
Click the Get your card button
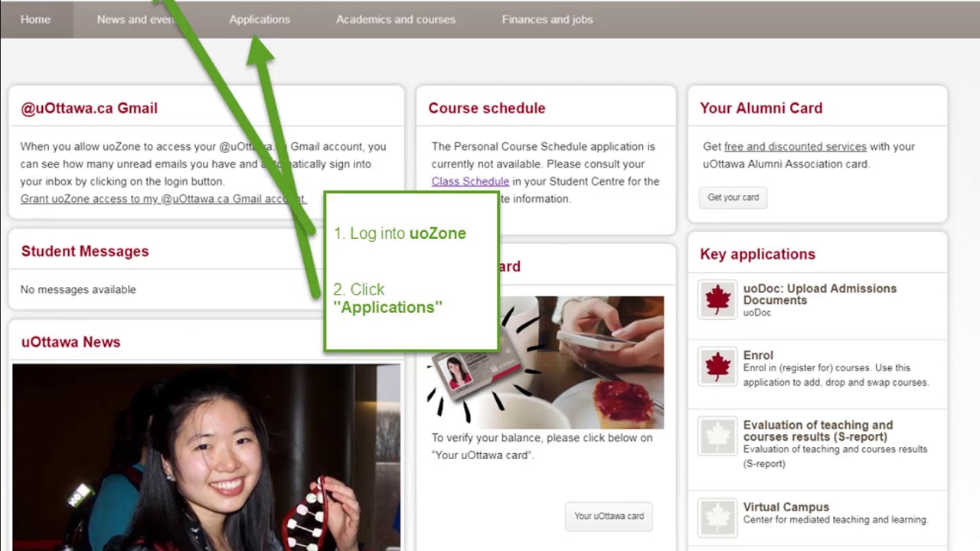(x=733, y=197)
